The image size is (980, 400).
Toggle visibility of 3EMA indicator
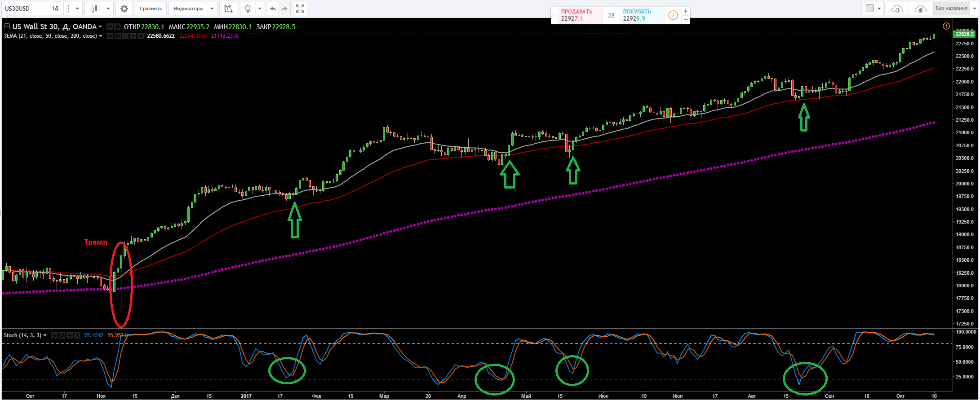110,36
